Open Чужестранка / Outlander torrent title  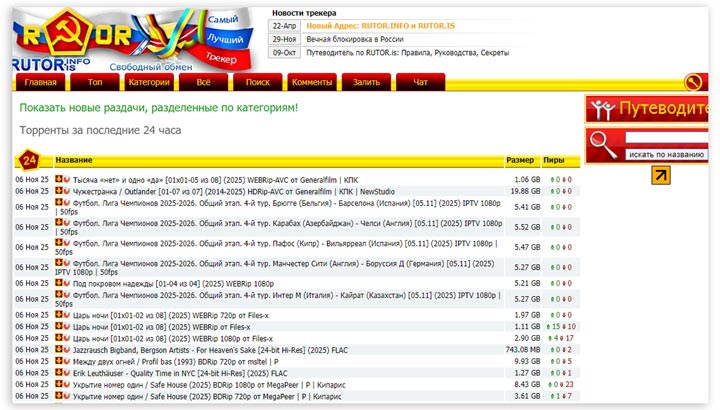pyautogui.click(x=234, y=191)
